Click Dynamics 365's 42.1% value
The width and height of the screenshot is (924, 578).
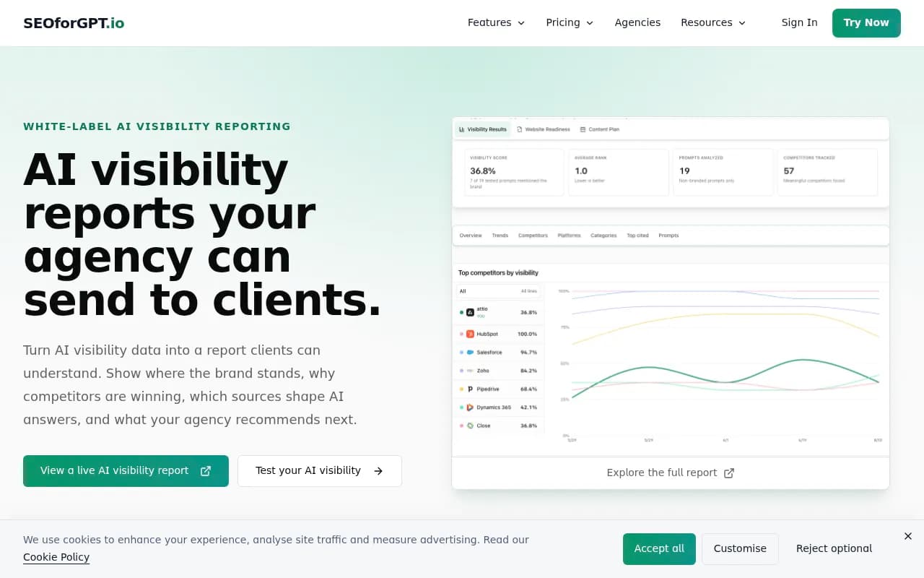528,407
